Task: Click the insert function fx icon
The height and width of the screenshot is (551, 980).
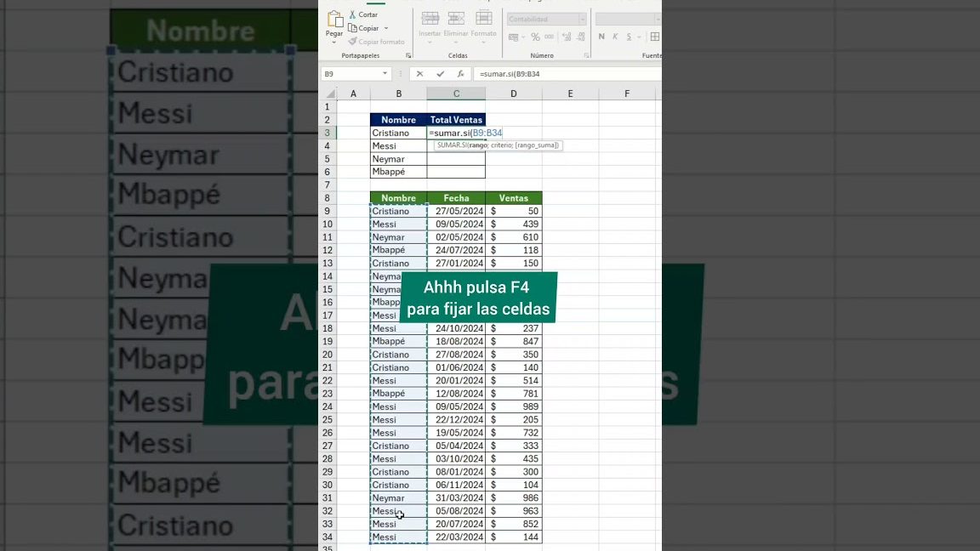Action: pos(460,74)
